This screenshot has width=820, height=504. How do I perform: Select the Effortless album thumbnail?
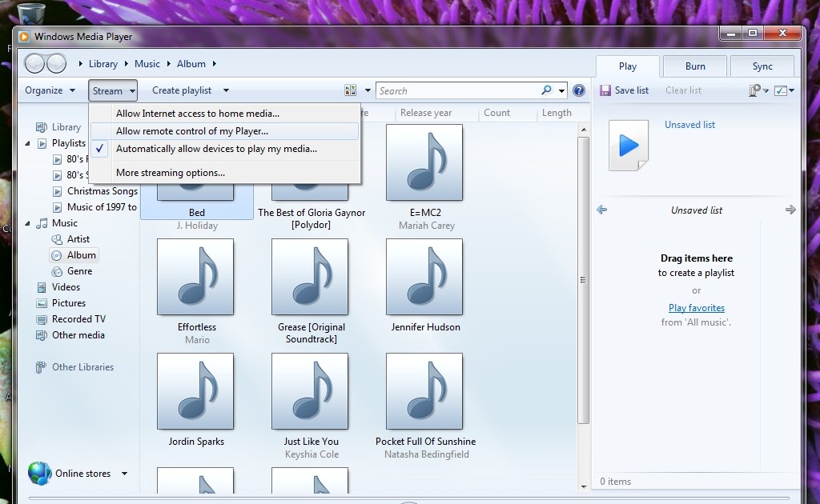pyautogui.click(x=195, y=277)
